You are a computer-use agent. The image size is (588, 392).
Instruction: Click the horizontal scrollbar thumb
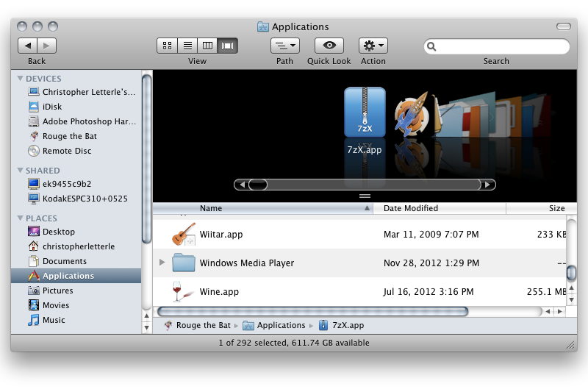click(x=313, y=311)
